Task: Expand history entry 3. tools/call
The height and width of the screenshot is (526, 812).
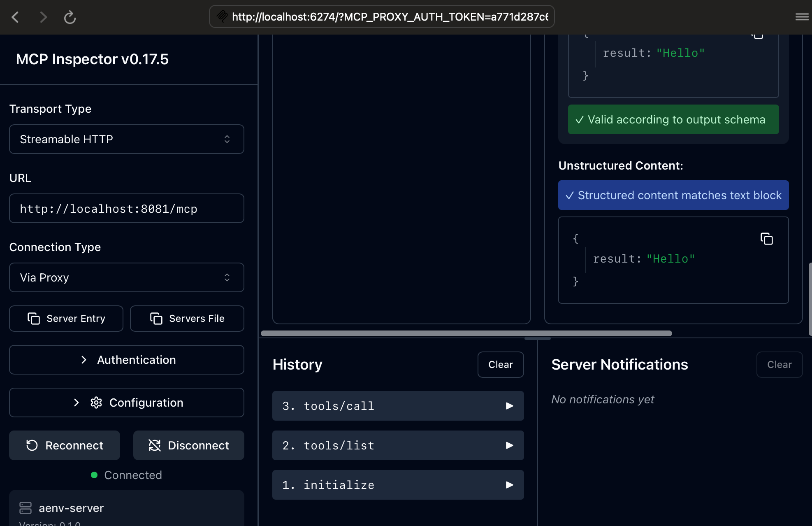Action: point(398,406)
